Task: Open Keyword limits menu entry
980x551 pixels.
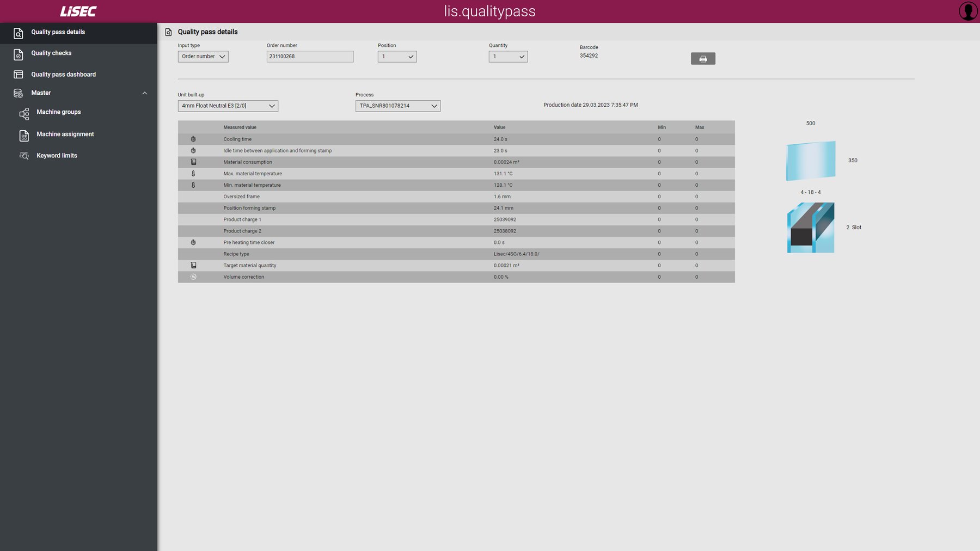Action: (x=57, y=156)
